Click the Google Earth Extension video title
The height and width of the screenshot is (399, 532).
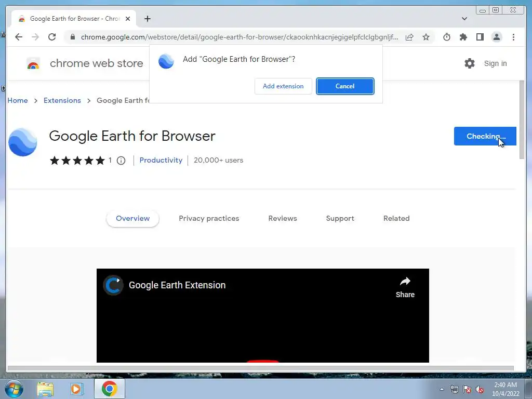coord(177,285)
